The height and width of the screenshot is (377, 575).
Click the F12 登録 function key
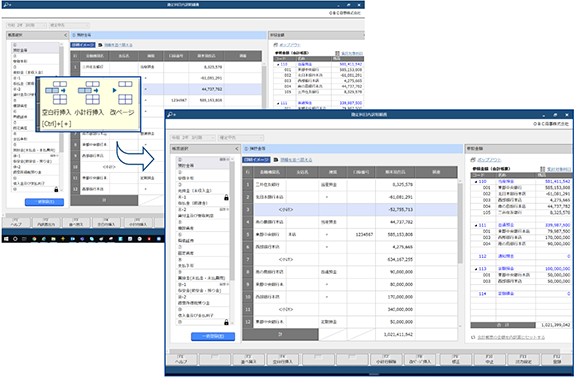557,359
